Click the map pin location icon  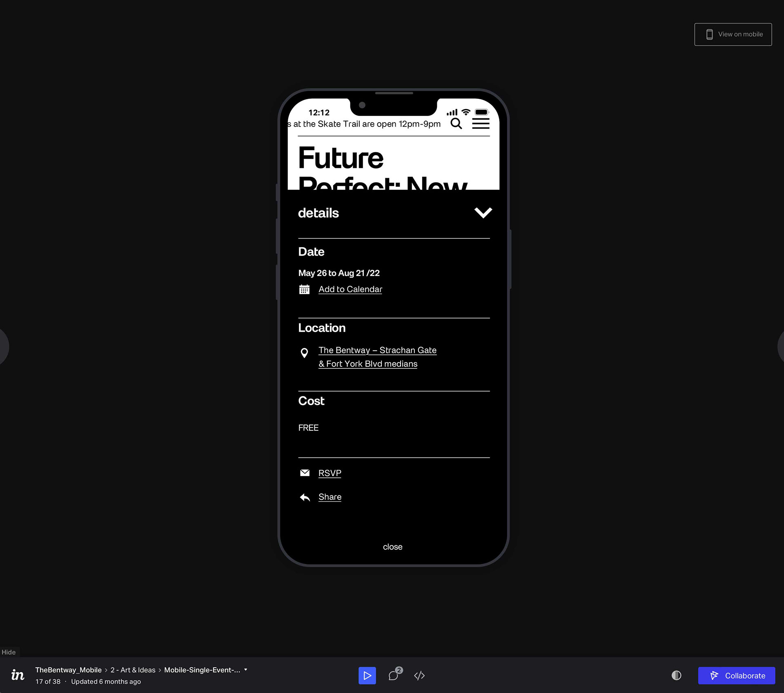point(304,353)
